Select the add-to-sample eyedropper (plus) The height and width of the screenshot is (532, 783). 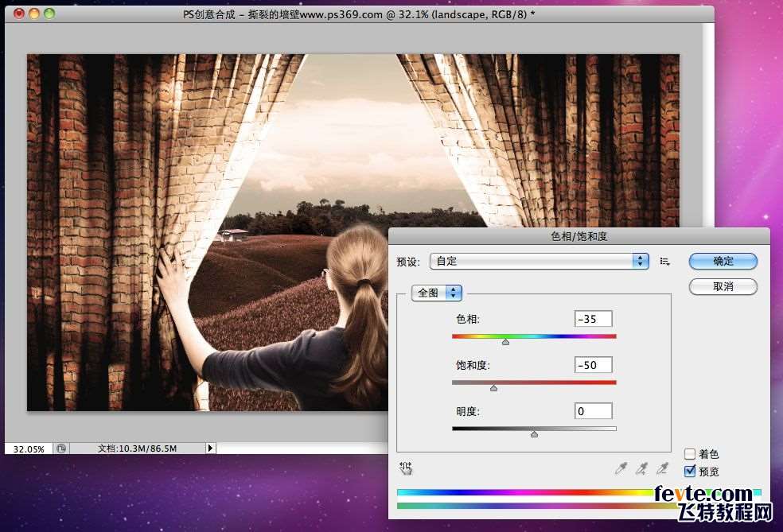click(641, 468)
